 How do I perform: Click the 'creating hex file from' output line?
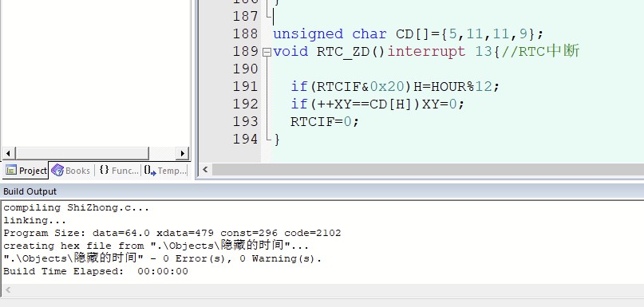[156, 246]
